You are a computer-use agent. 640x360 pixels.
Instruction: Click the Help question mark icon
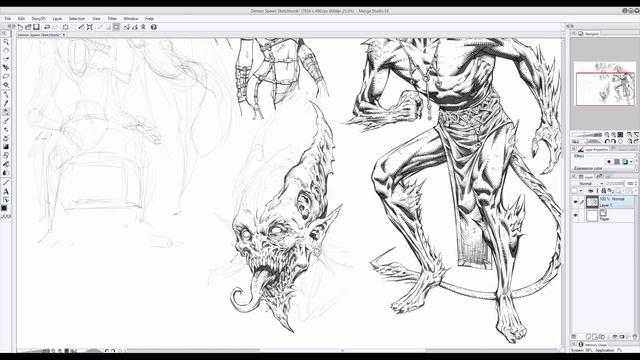click(153, 27)
